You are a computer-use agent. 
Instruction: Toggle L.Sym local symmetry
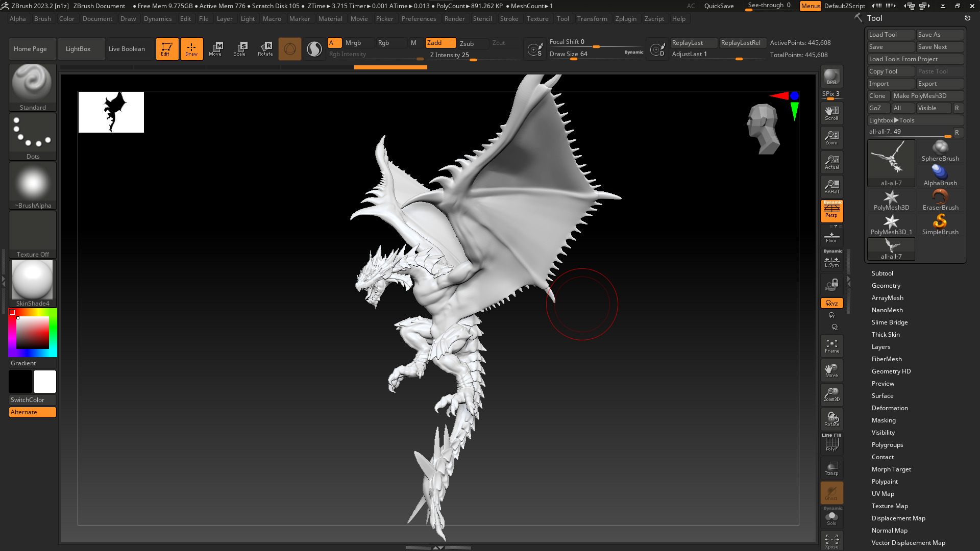[x=831, y=260]
